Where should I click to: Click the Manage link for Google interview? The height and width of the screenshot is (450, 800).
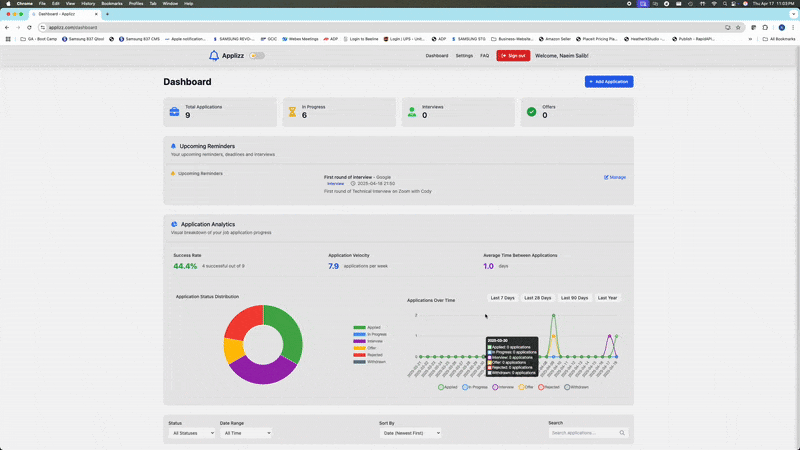coord(615,177)
